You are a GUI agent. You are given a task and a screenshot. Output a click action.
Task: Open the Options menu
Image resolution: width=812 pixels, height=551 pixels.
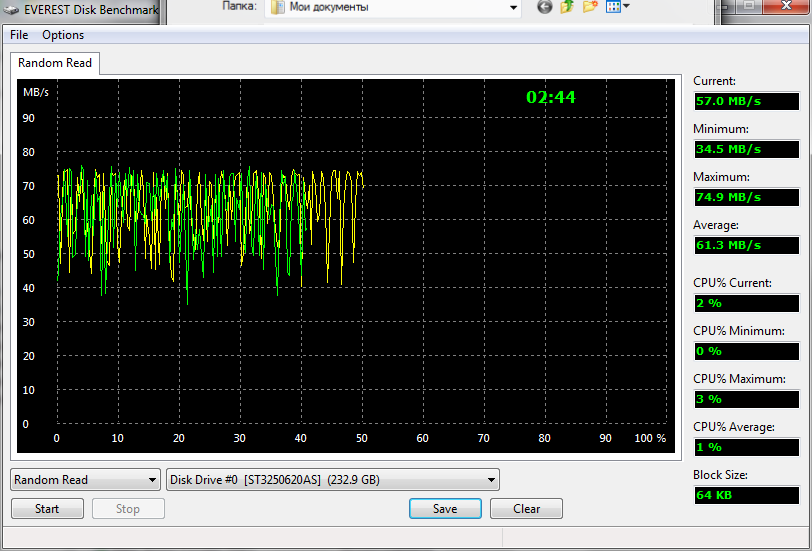coord(63,35)
